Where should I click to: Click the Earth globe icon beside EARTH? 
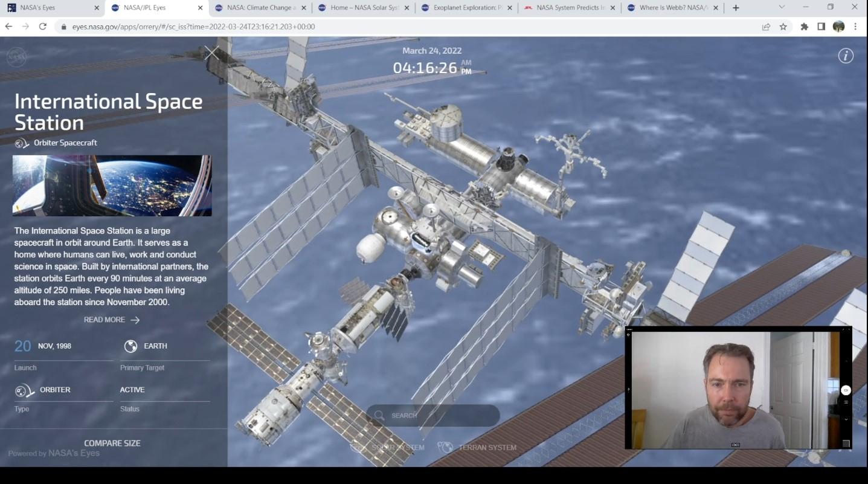tap(130, 346)
